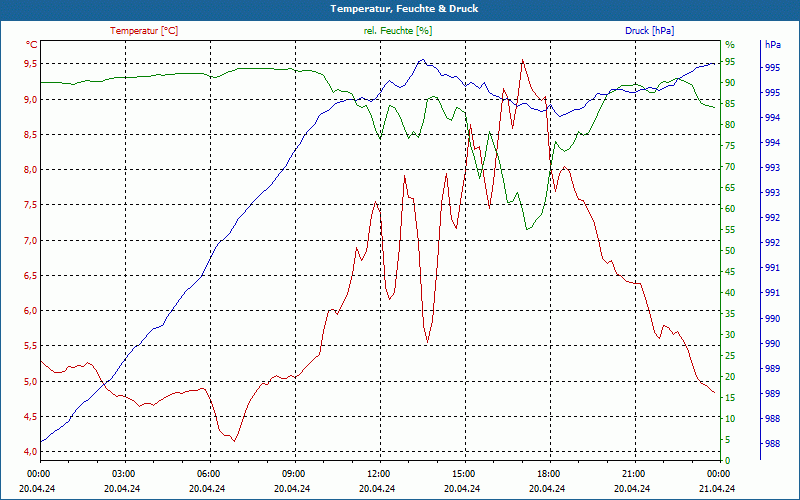
Task: Click the % unit atop the humidity axis
Action: tap(730, 45)
